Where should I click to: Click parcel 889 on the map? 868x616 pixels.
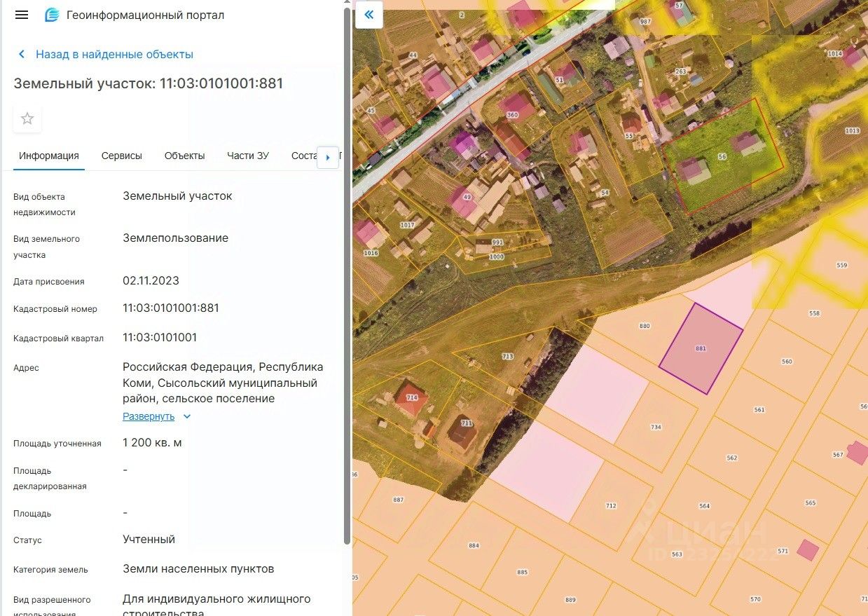coord(570,600)
